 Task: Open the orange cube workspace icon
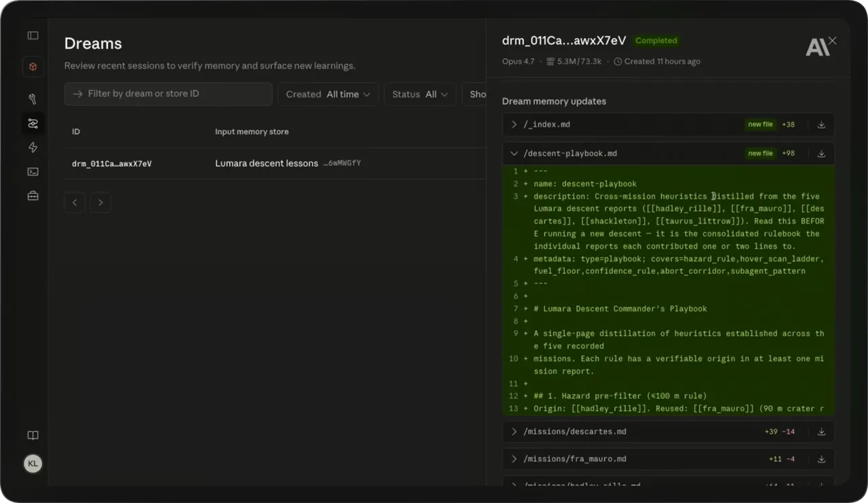pyautogui.click(x=33, y=66)
